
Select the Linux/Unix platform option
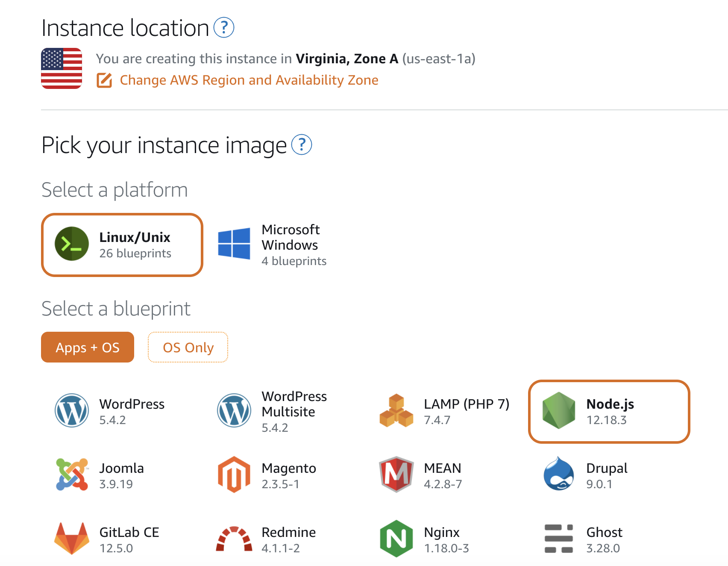[122, 245]
